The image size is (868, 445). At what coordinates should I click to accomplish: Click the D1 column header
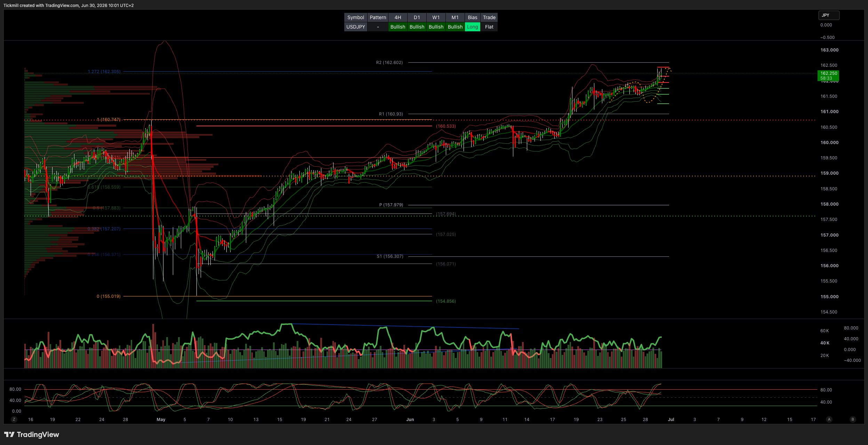click(417, 17)
